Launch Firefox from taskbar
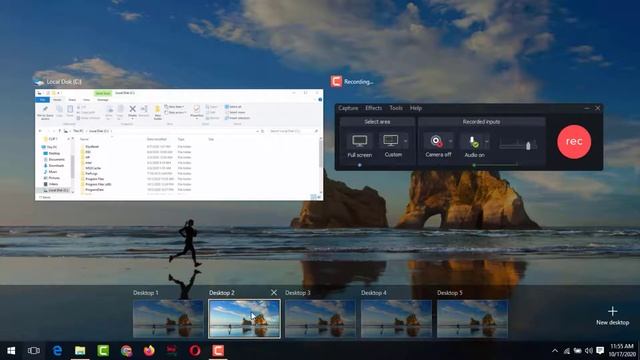Screen dimensions: 640x360 click(149, 351)
